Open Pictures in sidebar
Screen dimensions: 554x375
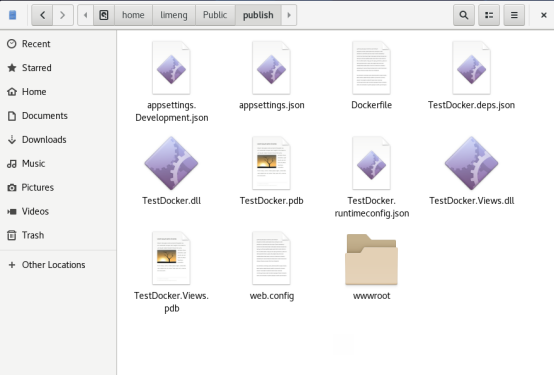(58, 187)
